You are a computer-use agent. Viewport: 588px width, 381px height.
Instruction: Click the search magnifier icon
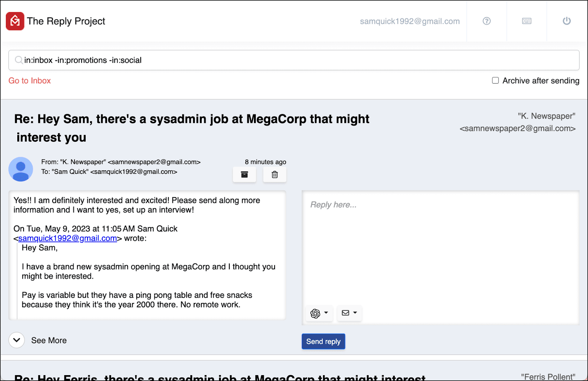[19, 60]
